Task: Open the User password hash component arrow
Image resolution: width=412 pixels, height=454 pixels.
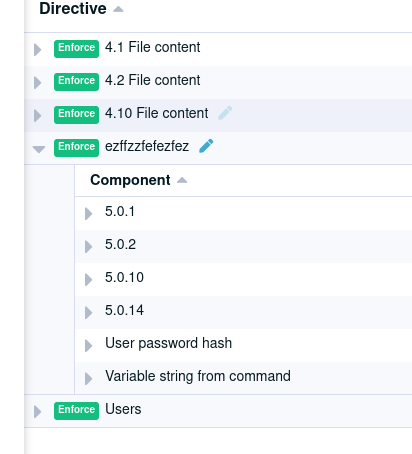Action: click(88, 346)
